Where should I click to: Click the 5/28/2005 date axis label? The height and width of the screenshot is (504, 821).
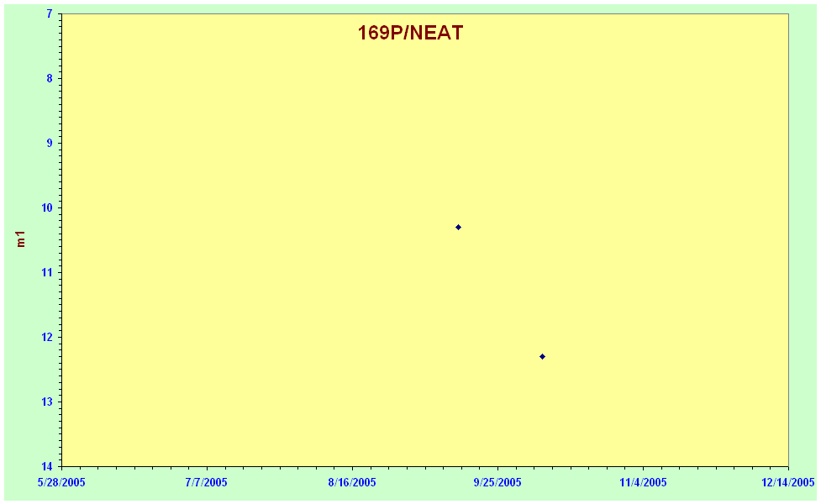click(x=61, y=482)
